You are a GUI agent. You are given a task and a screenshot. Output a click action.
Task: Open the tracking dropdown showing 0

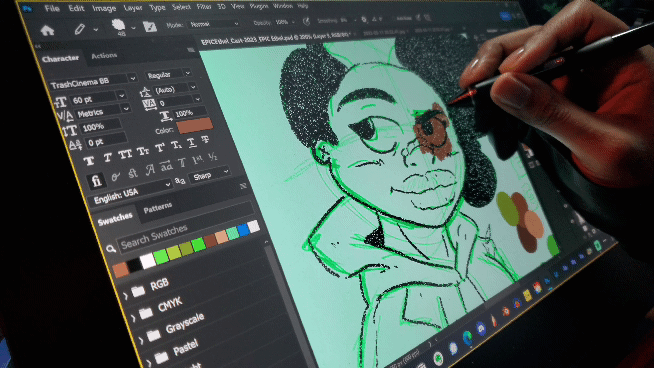pyautogui.click(x=197, y=99)
